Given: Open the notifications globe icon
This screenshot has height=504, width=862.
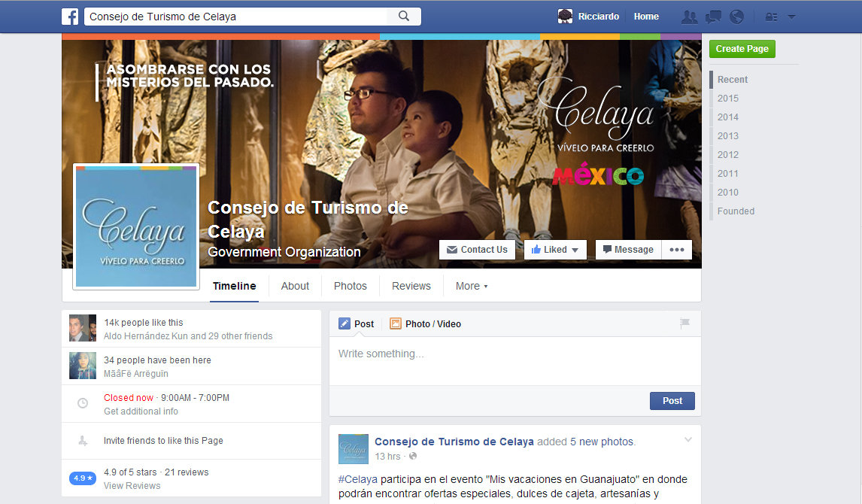Looking at the screenshot, I should coord(736,17).
